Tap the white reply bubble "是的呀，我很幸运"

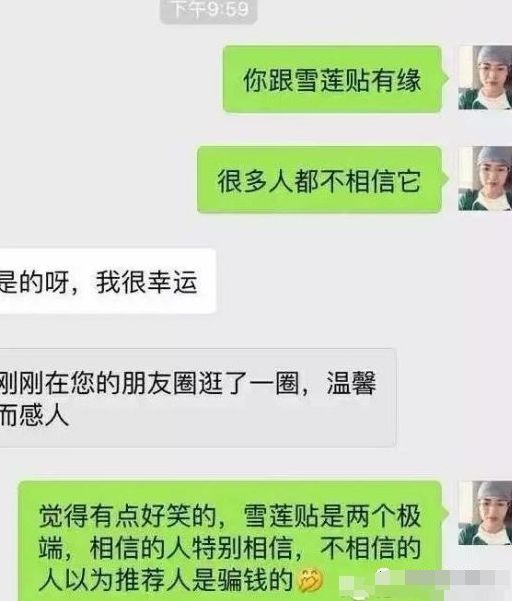click(x=108, y=281)
